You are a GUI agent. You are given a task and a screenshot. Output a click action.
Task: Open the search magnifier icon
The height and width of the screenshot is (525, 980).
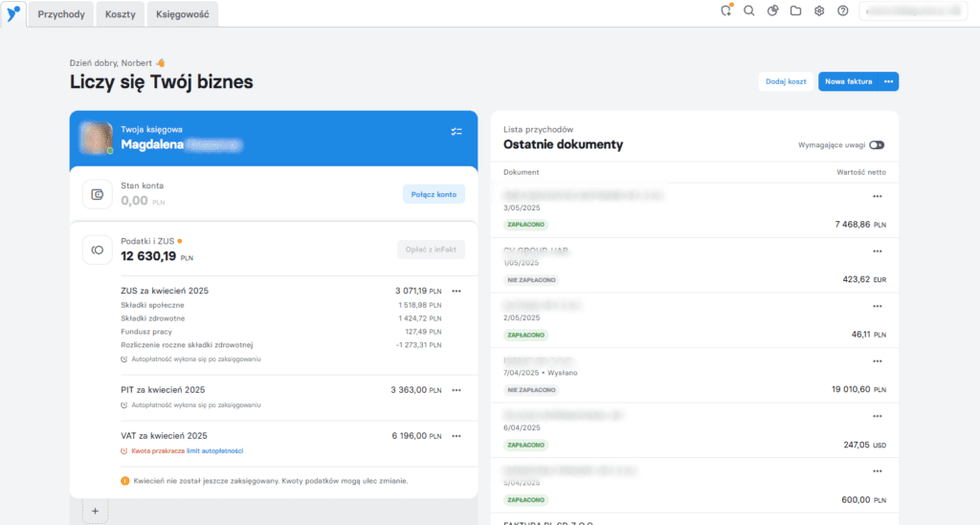pyautogui.click(x=749, y=11)
